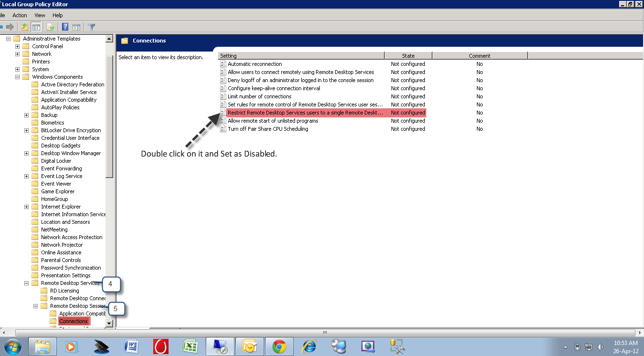Viewport: 644px width, 356px height.
Task: Expand the System tree node
Action: (17, 69)
